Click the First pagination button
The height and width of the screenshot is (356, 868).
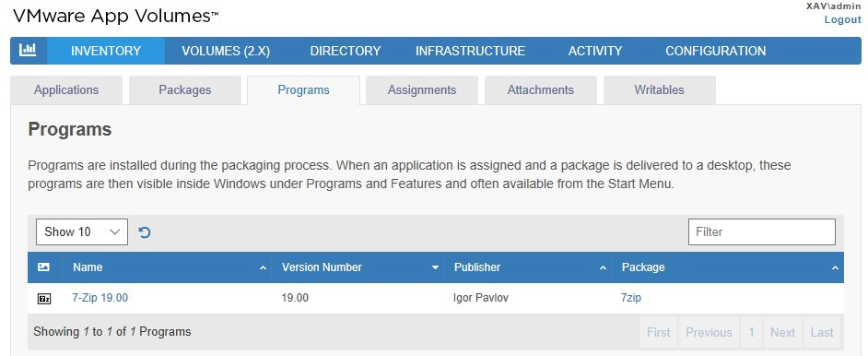click(659, 332)
